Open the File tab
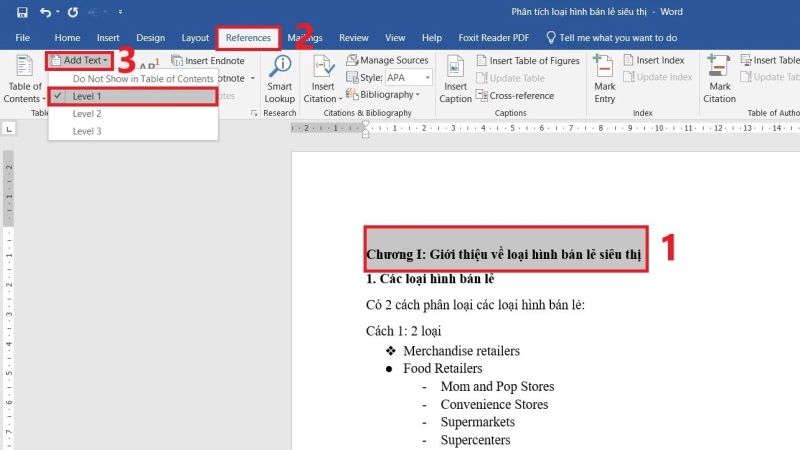The image size is (800, 450). click(x=22, y=38)
